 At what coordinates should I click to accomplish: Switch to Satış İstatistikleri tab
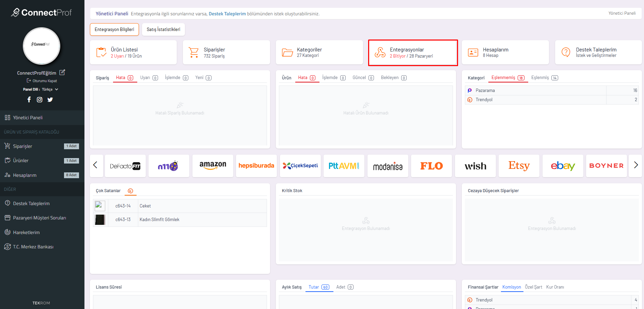click(x=163, y=29)
